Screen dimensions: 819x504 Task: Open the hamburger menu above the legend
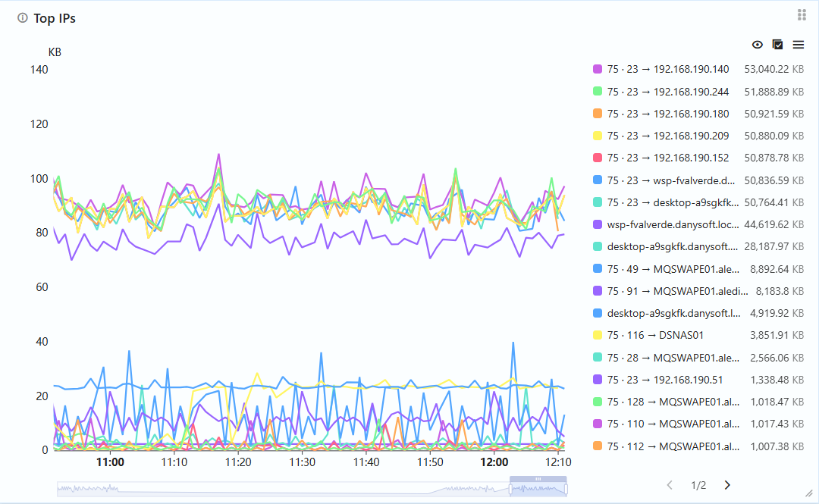click(x=798, y=45)
